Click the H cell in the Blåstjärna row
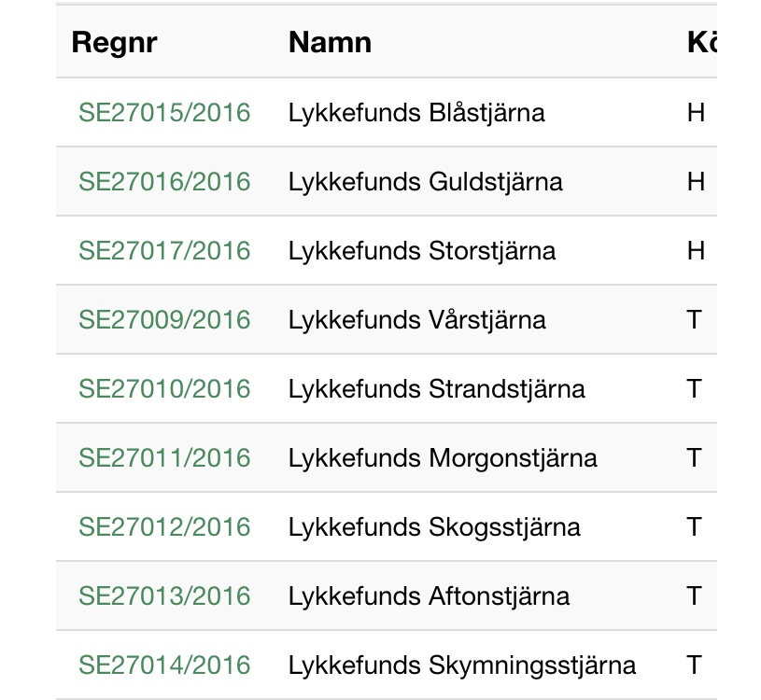 (696, 113)
